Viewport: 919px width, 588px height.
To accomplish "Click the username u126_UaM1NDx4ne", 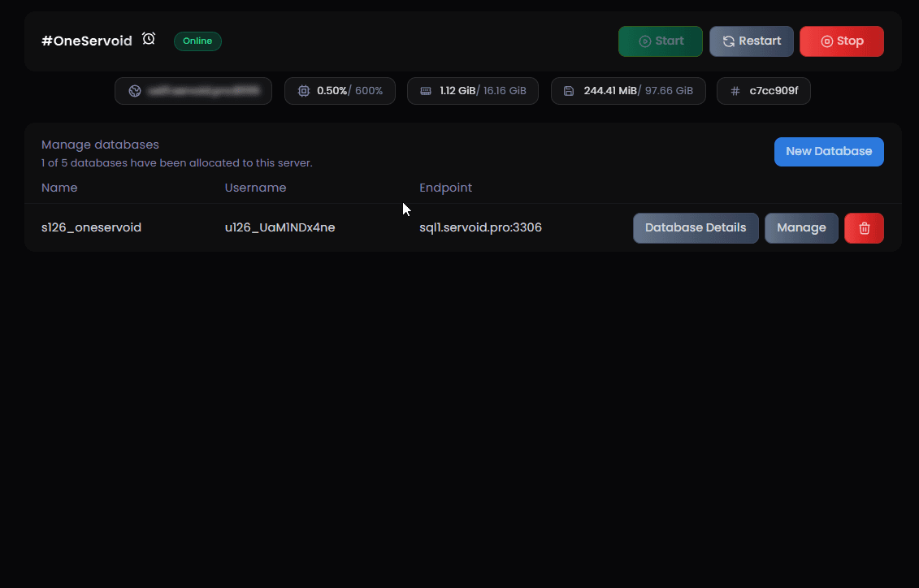I will pyautogui.click(x=280, y=227).
